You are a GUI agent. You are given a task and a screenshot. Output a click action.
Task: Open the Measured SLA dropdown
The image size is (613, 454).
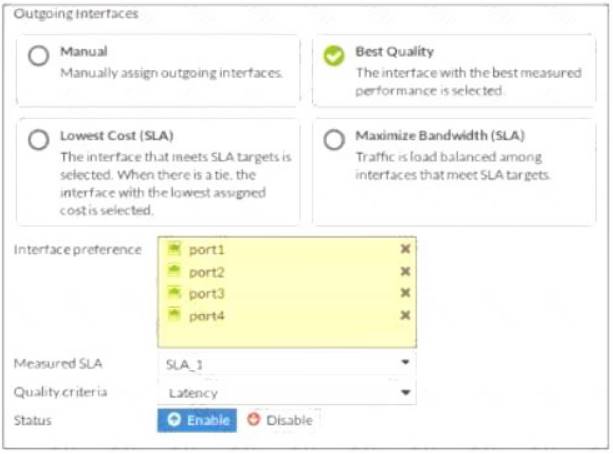coord(286,365)
